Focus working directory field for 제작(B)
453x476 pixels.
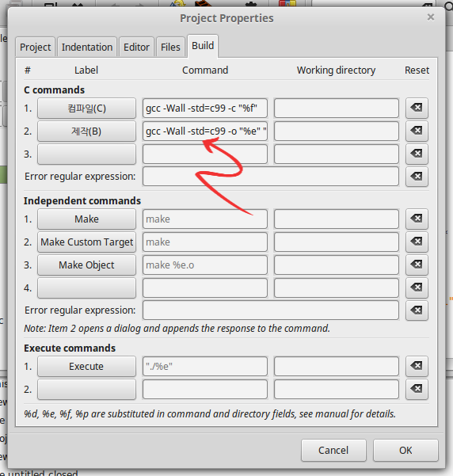[x=337, y=131]
